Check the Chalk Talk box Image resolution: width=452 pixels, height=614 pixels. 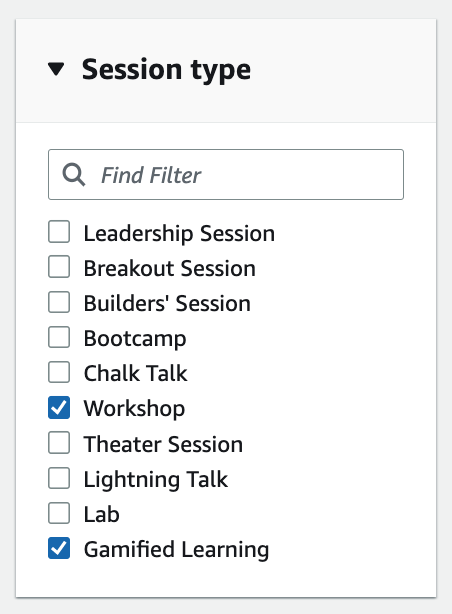click(x=59, y=372)
